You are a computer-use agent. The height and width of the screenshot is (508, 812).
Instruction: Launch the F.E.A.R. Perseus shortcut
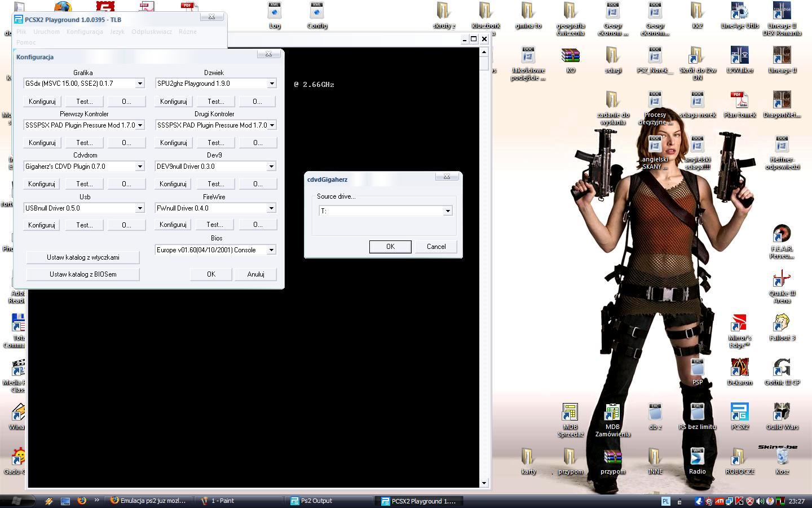pyautogui.click(x=782, y=242)
